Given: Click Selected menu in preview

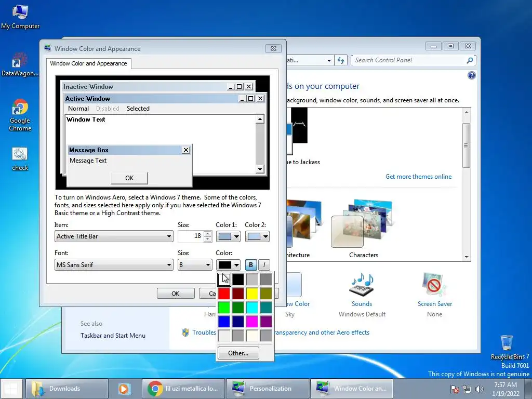Looking at the screenshot, I should tap(138, 109).
